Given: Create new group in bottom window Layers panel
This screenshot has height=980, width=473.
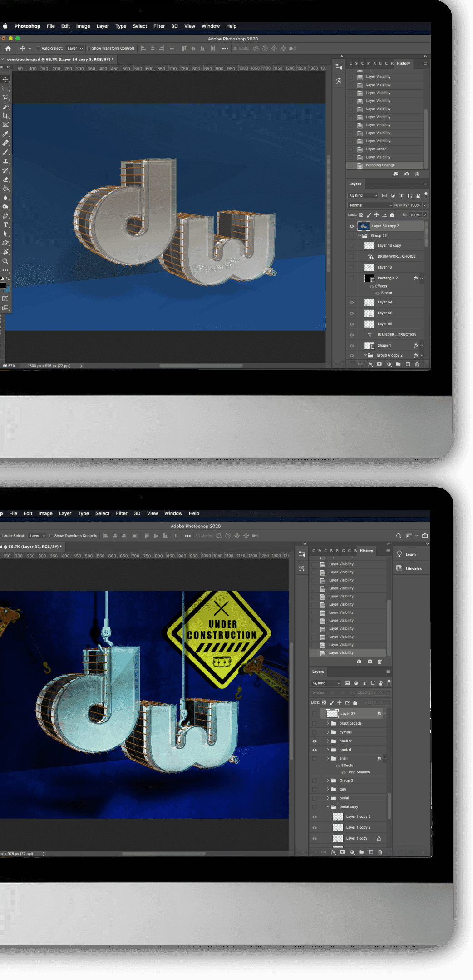Looking at the screenshot, I should point(361,852).
